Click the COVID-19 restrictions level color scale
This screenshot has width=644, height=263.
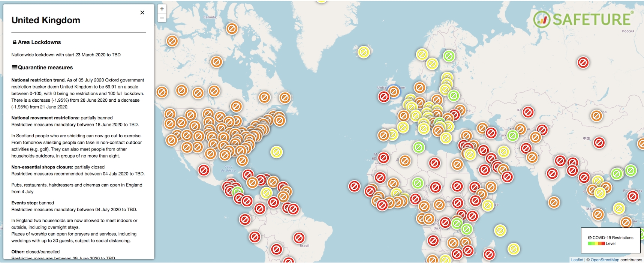[596, 243]
